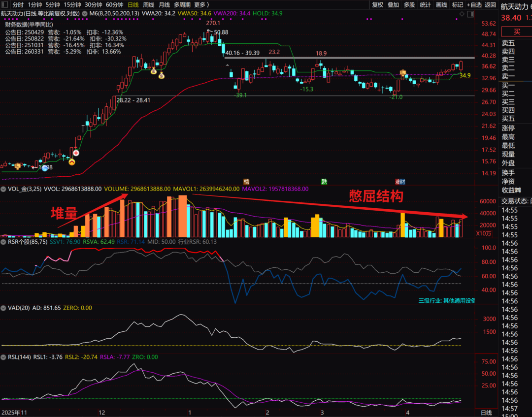Open the green 跌 event tag
The width and height of the screenshot is (532, 417).
click(x=324, y=182)
